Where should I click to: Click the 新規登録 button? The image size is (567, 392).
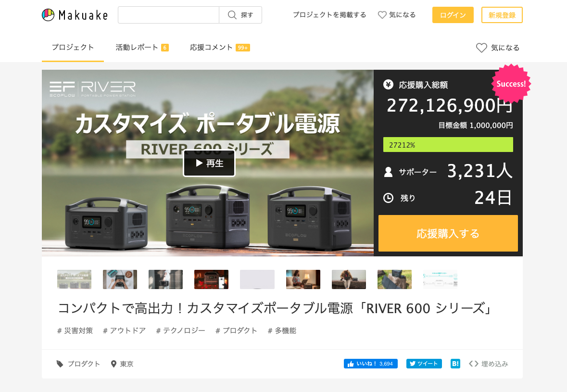pos(502,15)
